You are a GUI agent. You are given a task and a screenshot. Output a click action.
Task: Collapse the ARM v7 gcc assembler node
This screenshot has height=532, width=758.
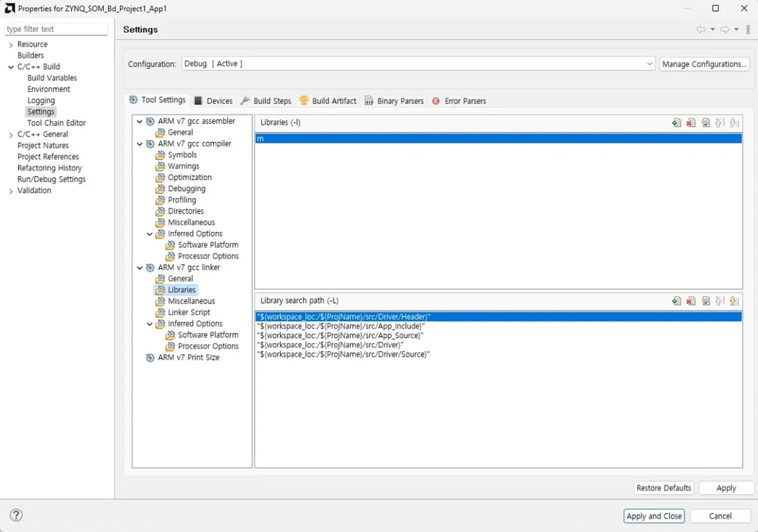[140, 121]
